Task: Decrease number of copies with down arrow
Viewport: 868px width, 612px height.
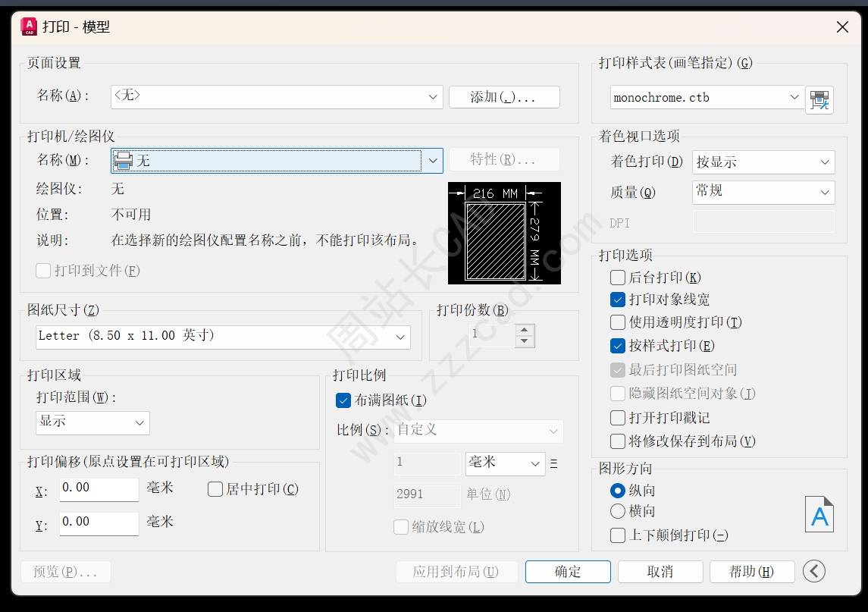Action: click(525, 341)
